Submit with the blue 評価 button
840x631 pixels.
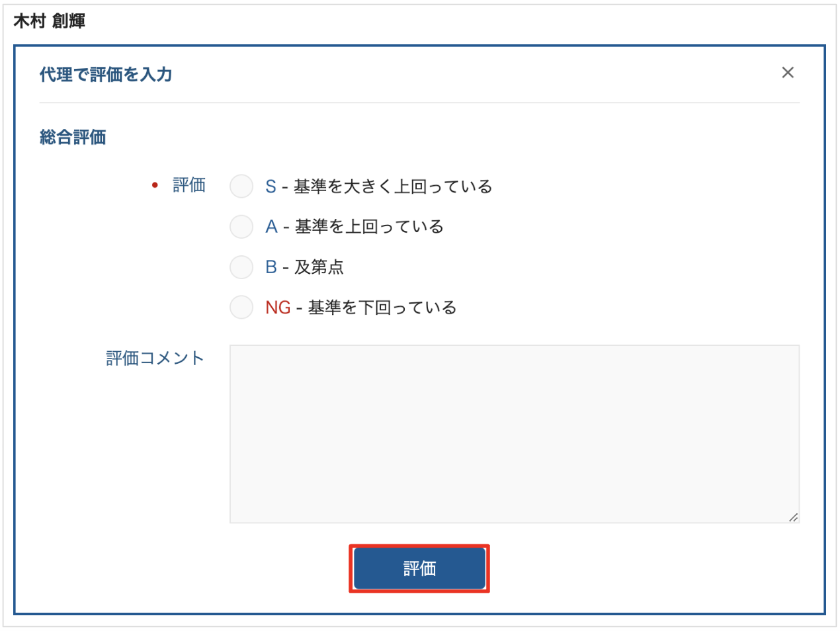(419, 568)
